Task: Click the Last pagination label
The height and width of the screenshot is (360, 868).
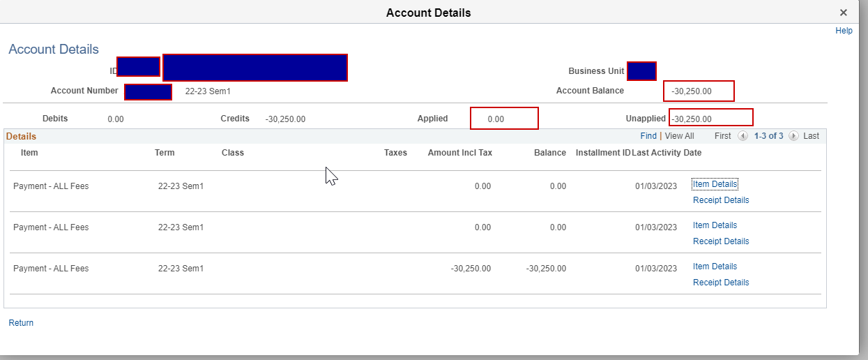Action: point(811,136)
